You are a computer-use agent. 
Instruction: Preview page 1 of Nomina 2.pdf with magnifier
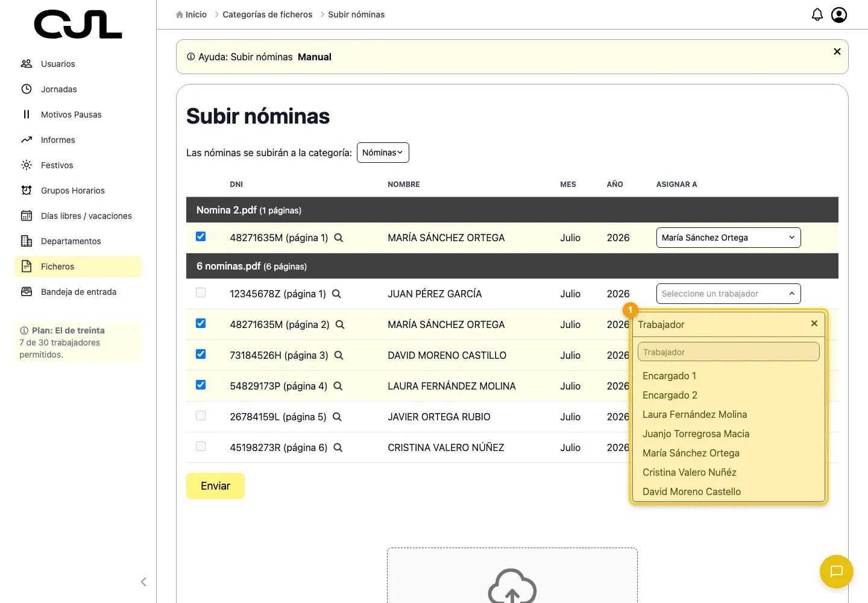(x=339, y=238)
